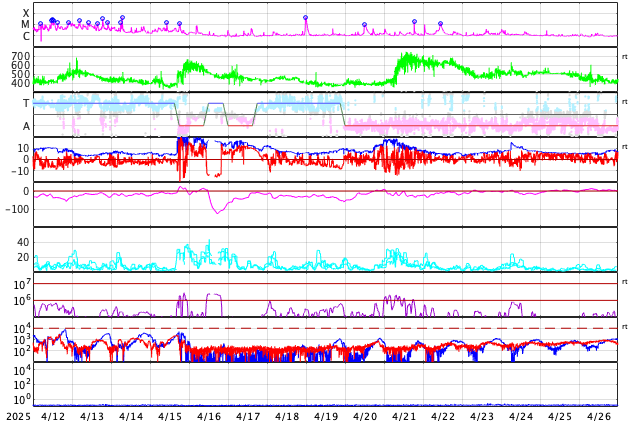634x424 pixels.
Task: Click the X flare class axis label
Action: pos(26,13)
